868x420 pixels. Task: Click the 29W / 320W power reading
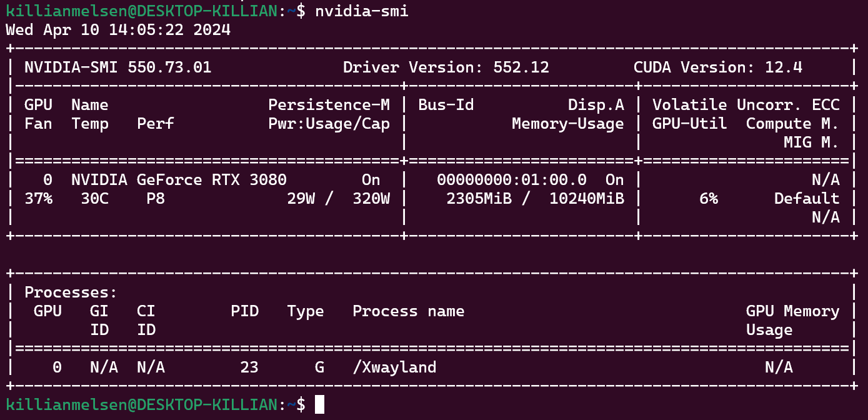coord(338,199)
